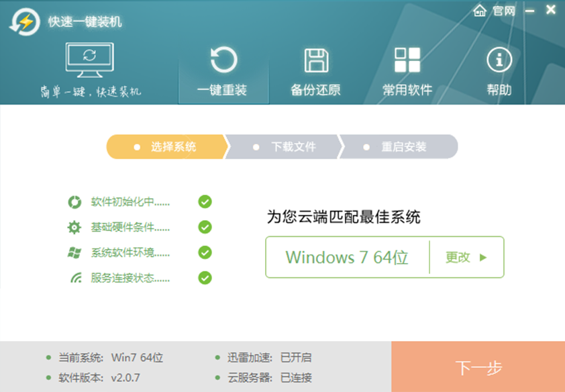
Task: Click the signal icon for 服务连接状态
Action: 76,278
